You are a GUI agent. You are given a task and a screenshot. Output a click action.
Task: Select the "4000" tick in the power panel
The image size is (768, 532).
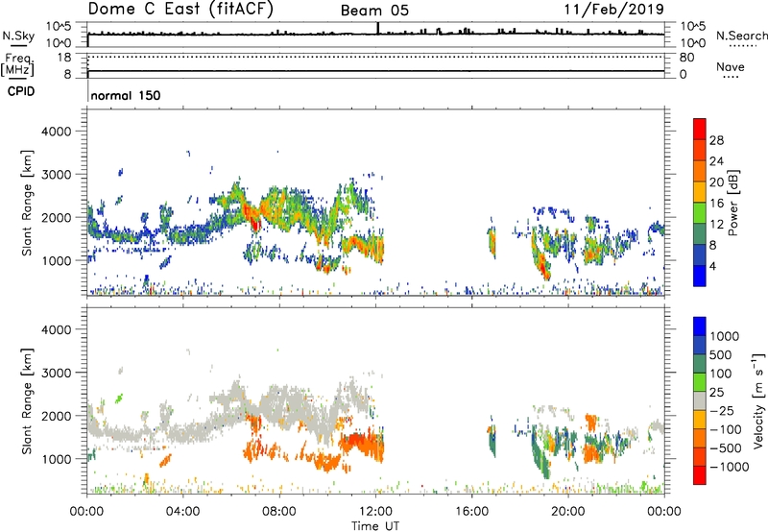(57, 132)
